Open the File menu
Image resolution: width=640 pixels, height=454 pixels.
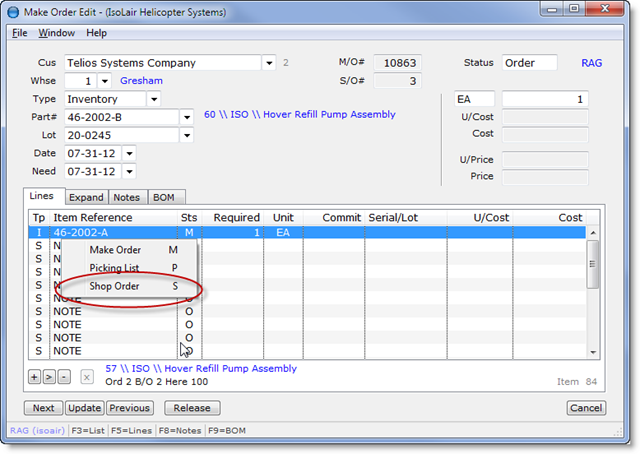[x=20, y=33]
